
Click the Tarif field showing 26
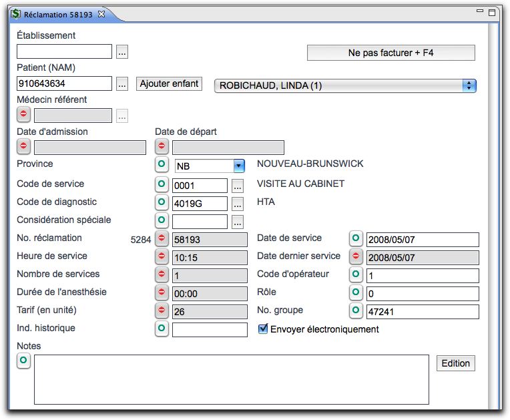point(210,312)
